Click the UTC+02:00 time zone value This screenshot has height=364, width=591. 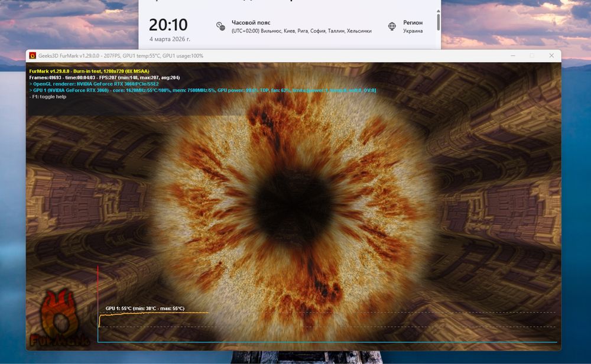[301, 31]
